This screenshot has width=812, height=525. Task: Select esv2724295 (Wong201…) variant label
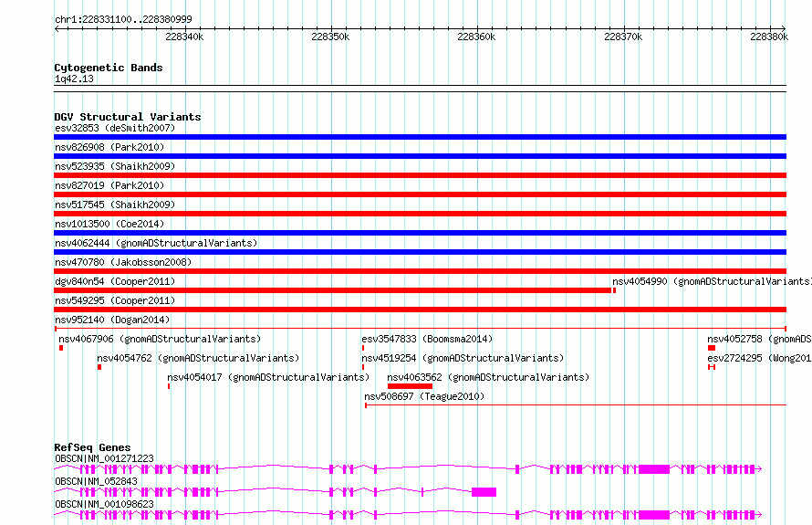point(760,358)
